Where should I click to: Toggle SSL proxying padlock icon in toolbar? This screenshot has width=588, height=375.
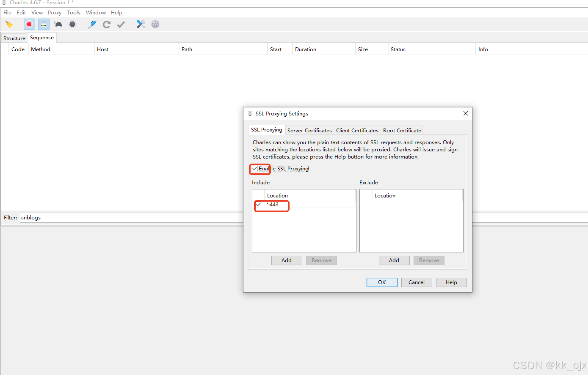[44, 24]
